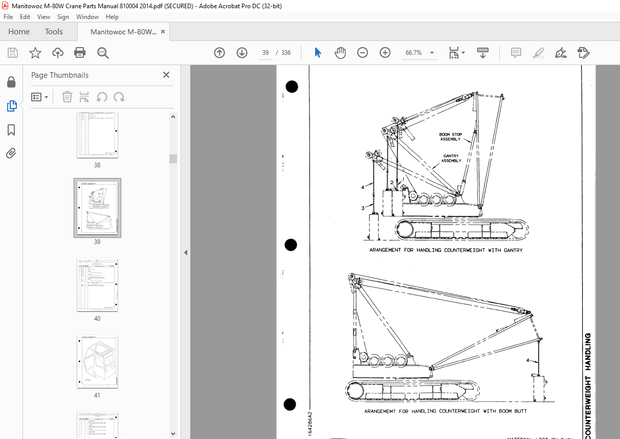Open the page fit options dropdown
The width and height of the screenshot is (620, 439).
(456, 52)
